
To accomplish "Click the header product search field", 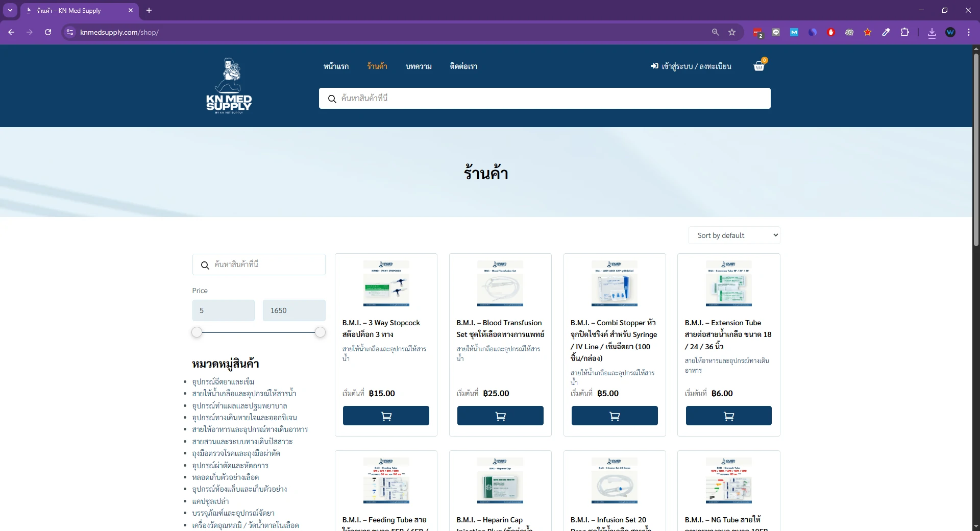I will pyautogui.click(x=545, y=99).
